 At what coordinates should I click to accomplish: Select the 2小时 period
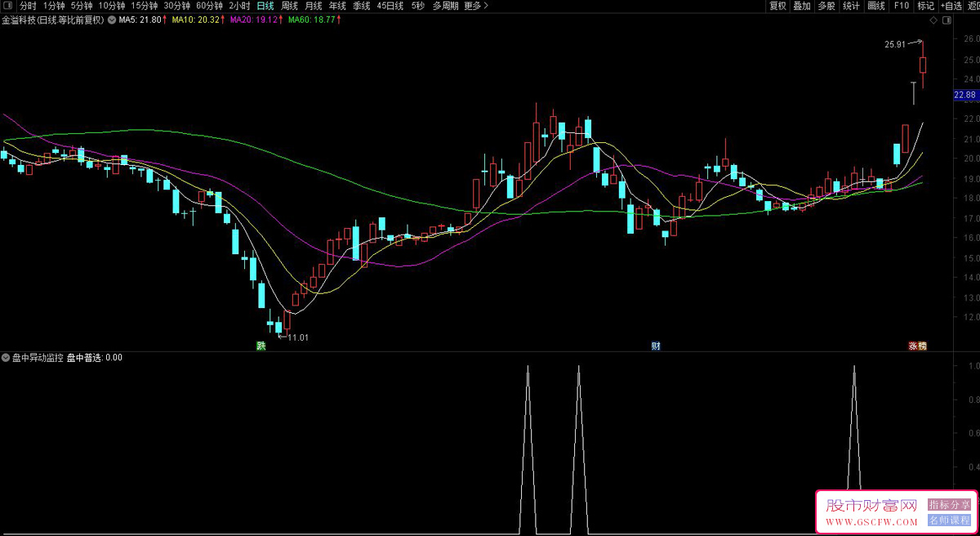(x=239, y=5)
